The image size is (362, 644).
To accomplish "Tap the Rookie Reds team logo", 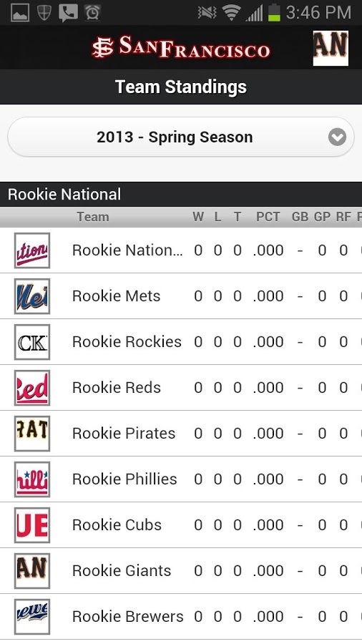I will 32,388.
